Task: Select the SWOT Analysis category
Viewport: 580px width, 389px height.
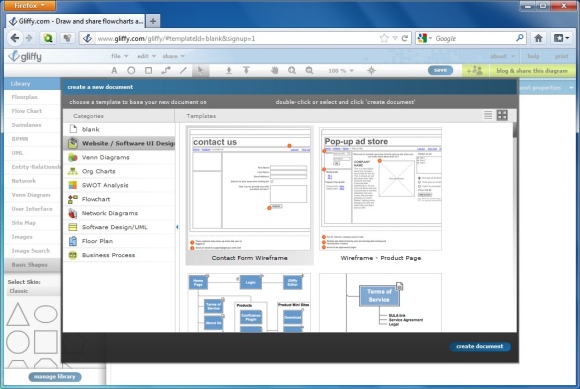Action: [x=119, y=185]
